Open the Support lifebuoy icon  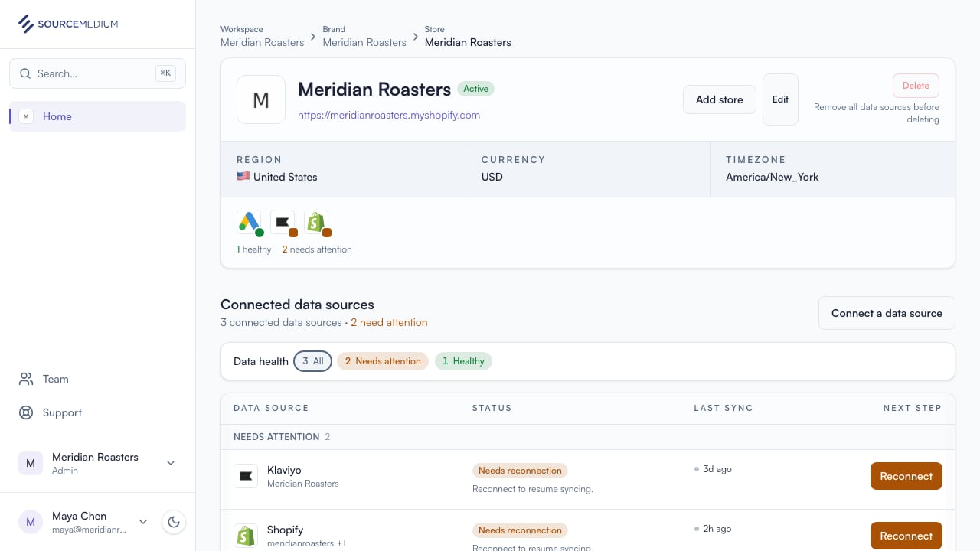(26, 412)
